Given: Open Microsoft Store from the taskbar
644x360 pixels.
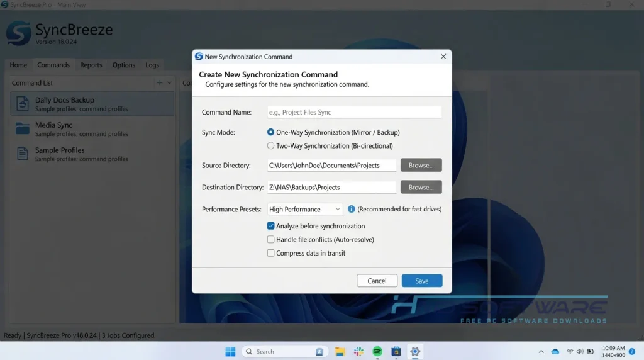Looking at the screenshot, I should (x=396, y=351).
